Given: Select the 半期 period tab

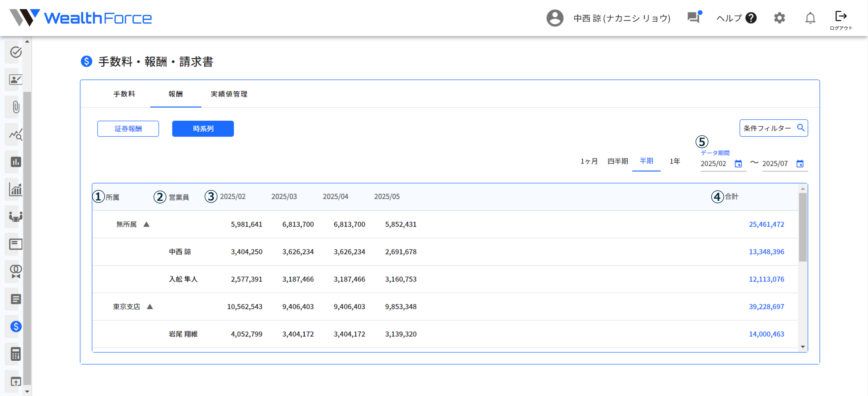Looking at the screenshot, I should (x=646, y=161).
